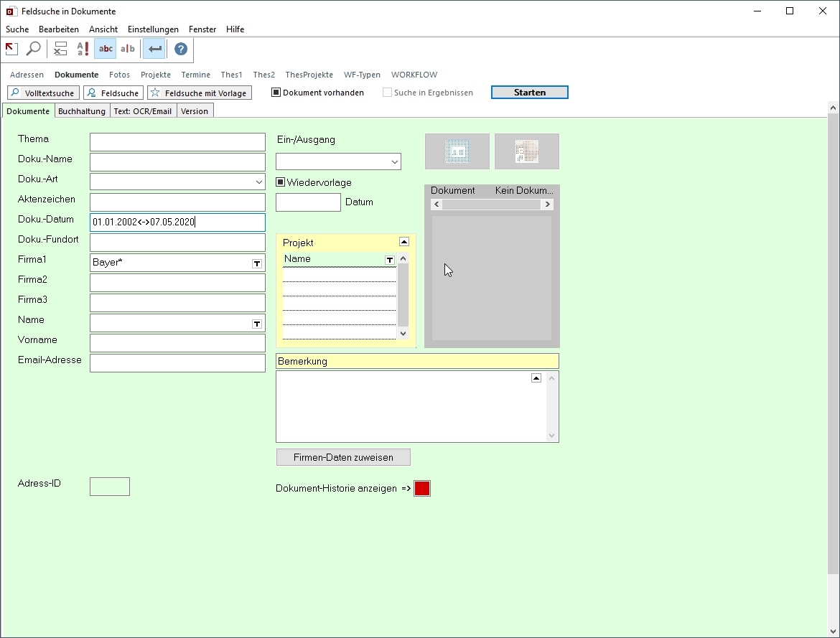Collapse the Projekt panel with its arrow
Image resolution: width=840 pixels, height=638 pixels.
click(x=404, y=242)
